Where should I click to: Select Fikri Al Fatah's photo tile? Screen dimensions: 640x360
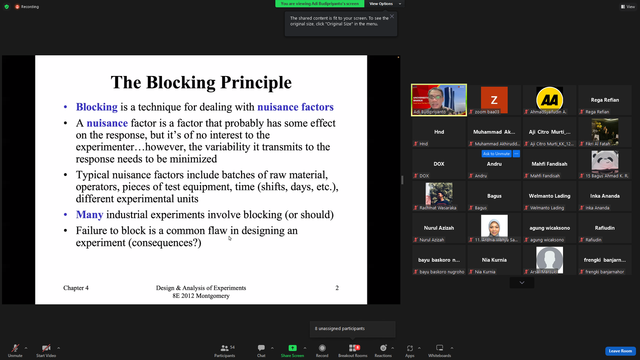pyautogui.click(x=604, y=132)
